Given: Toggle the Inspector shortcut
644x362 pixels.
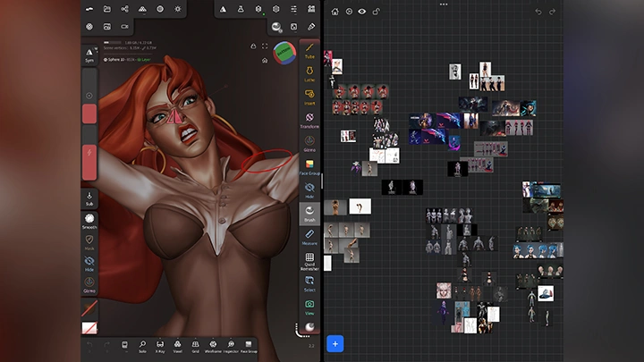Looking at the screenshot, I should [x=231, y=347].
